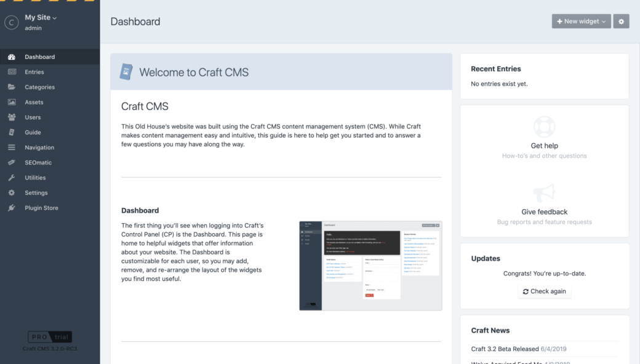Click the admin username text

click(x=33, y=28)
